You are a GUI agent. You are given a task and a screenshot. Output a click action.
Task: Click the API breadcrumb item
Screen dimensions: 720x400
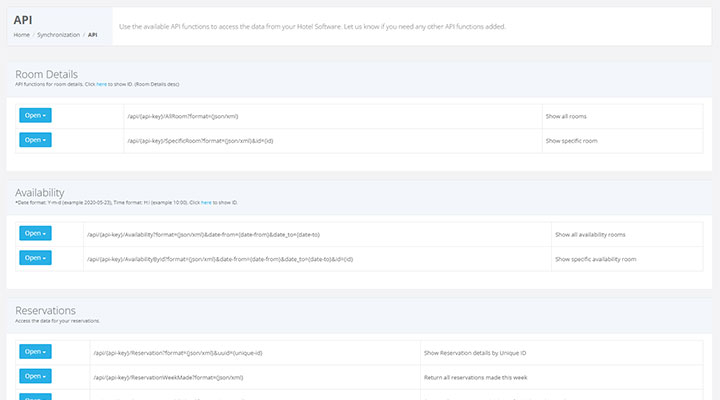(92, 35)
